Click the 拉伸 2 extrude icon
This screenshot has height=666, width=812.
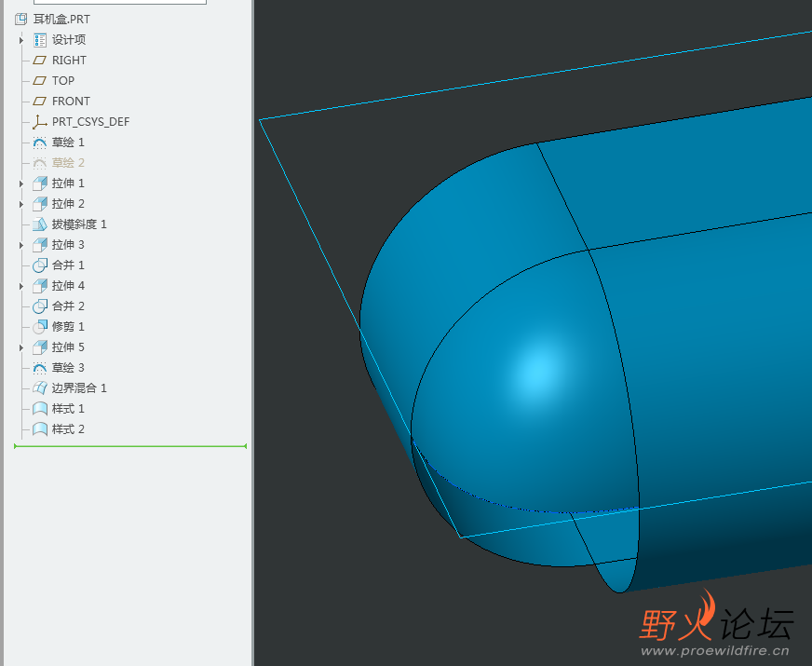[x=40, y=204]
